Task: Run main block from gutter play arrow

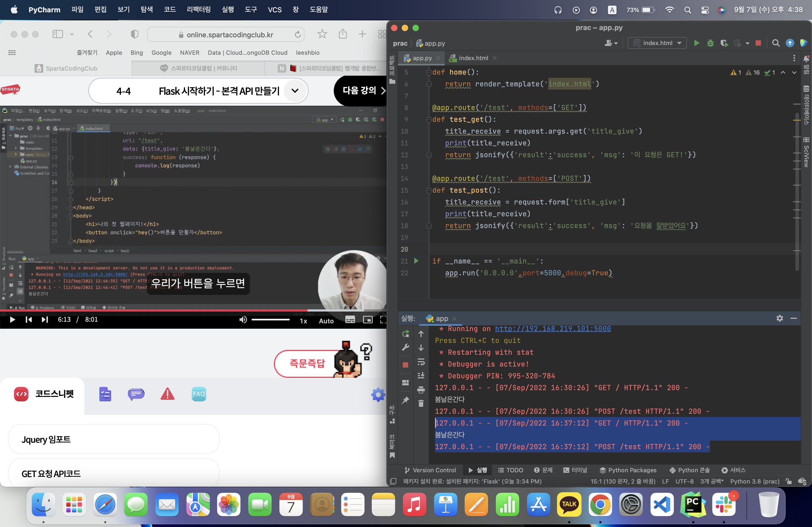Action: 416,261
